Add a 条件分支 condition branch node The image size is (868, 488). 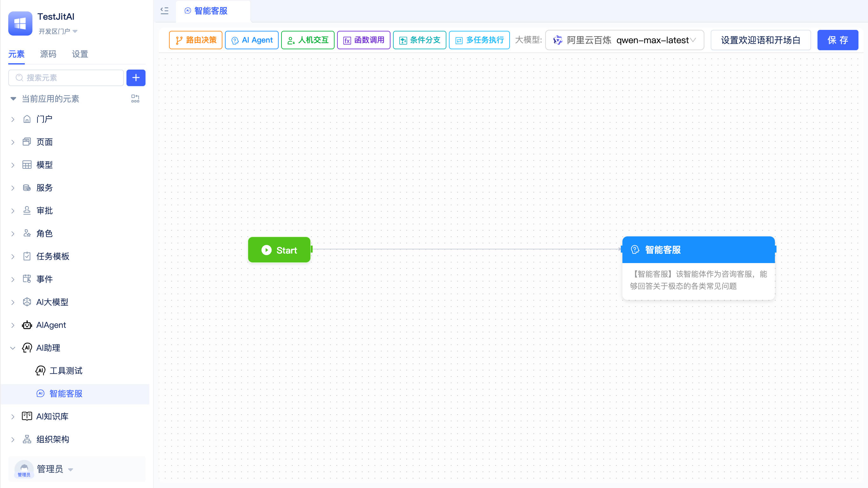tap(419, 40)
